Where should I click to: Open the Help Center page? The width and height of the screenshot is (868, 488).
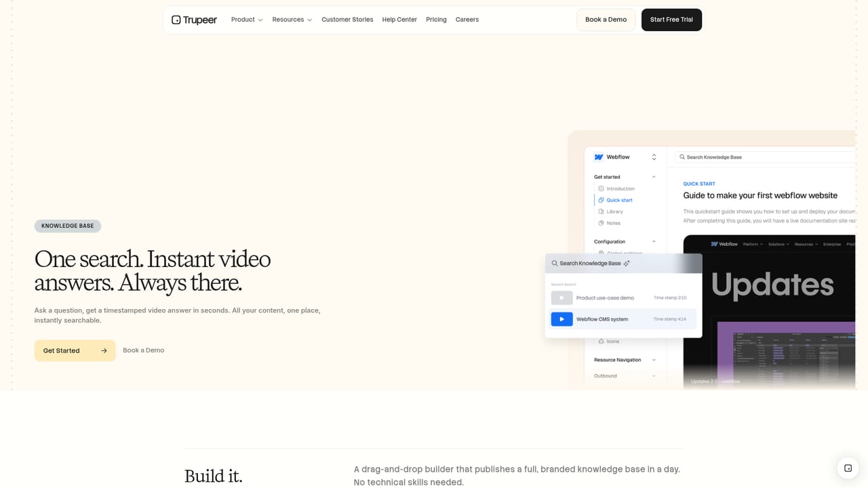(x=399, y=20)
